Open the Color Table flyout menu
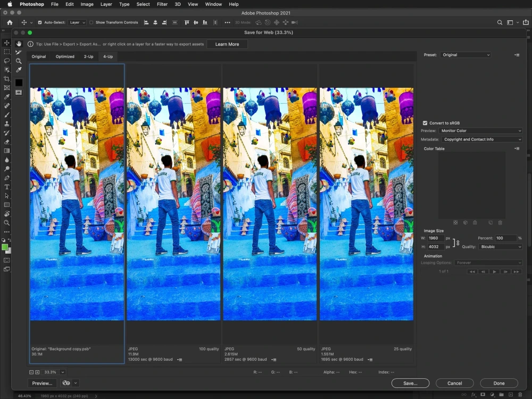Viewport: 532px width, 399px height. 517,148
